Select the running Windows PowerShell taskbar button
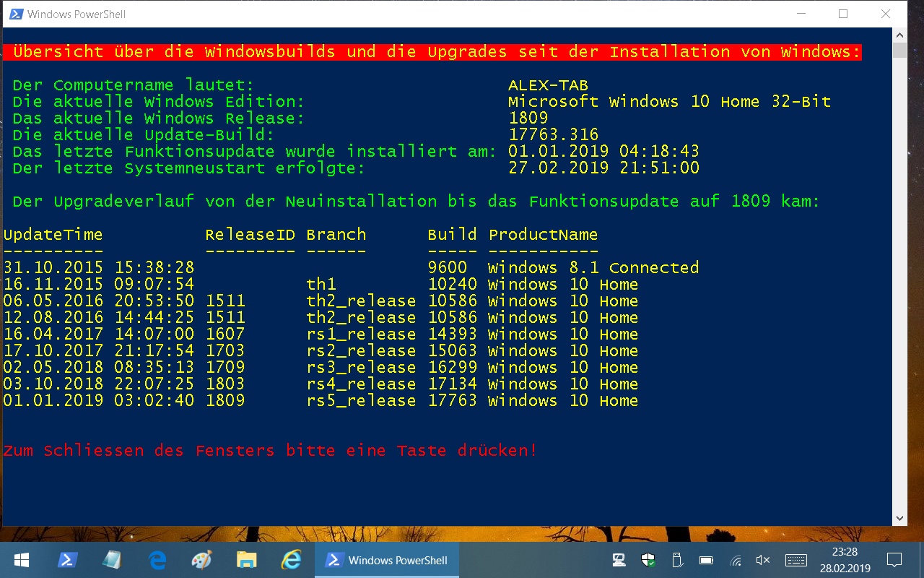 (387, 560)
